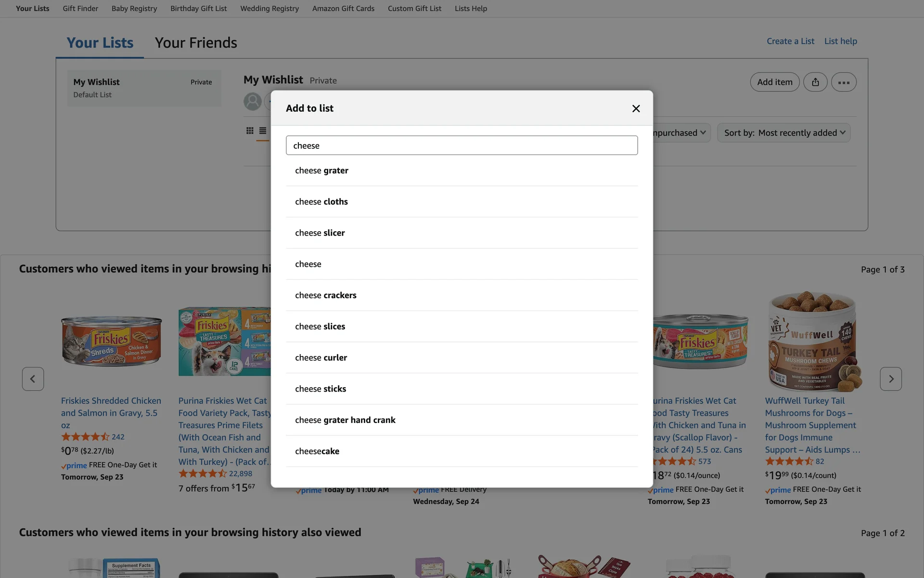This screenshot has width=924, height=578.
Task: Select the 'cheese grater' suggestion
Action: (321, 171)
